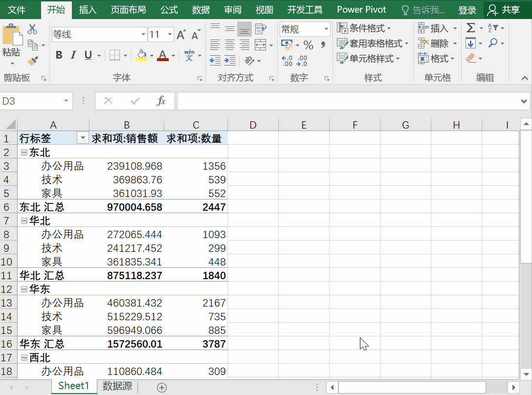Center text horizontally

[x=230, y=45]
